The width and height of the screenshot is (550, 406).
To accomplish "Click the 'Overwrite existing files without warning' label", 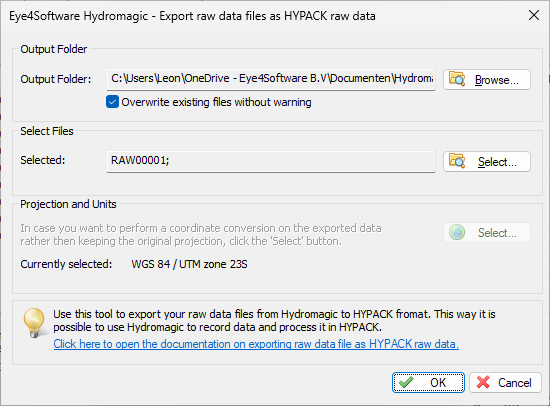I will (216, 102).
